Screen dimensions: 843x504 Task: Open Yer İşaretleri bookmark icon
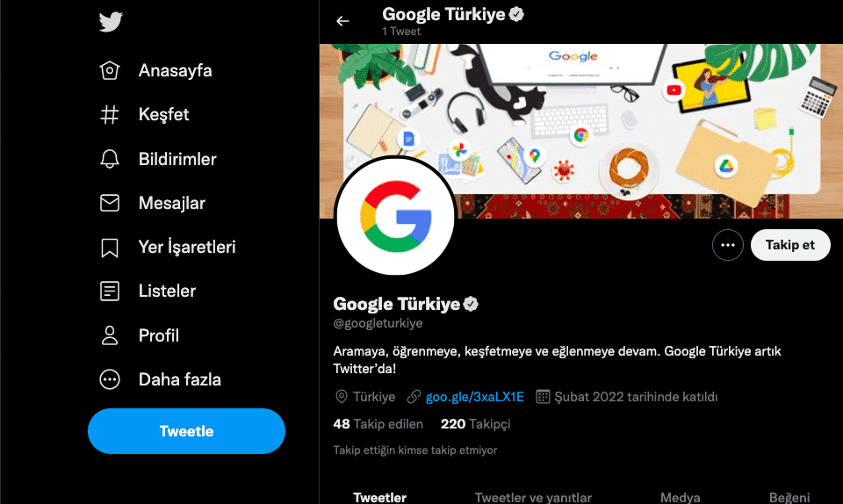click(x=110, y=248)
